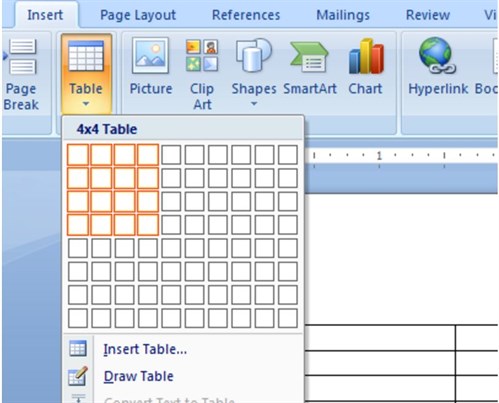Click the Picture icon in the ribbon
The image size is (499, 403).
(x=150, y=56)
